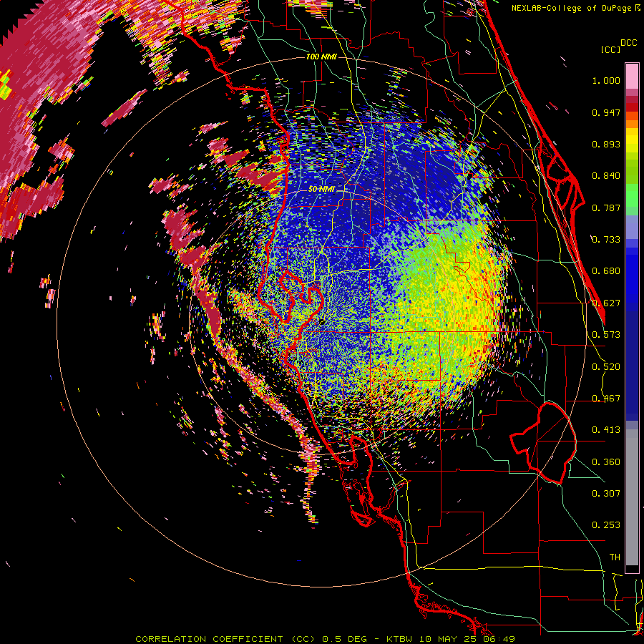Click the NEXLAB-College of DuPage label
Viewport: 644px width, 644px height.
pyautogui.click(x=571, y=8)
